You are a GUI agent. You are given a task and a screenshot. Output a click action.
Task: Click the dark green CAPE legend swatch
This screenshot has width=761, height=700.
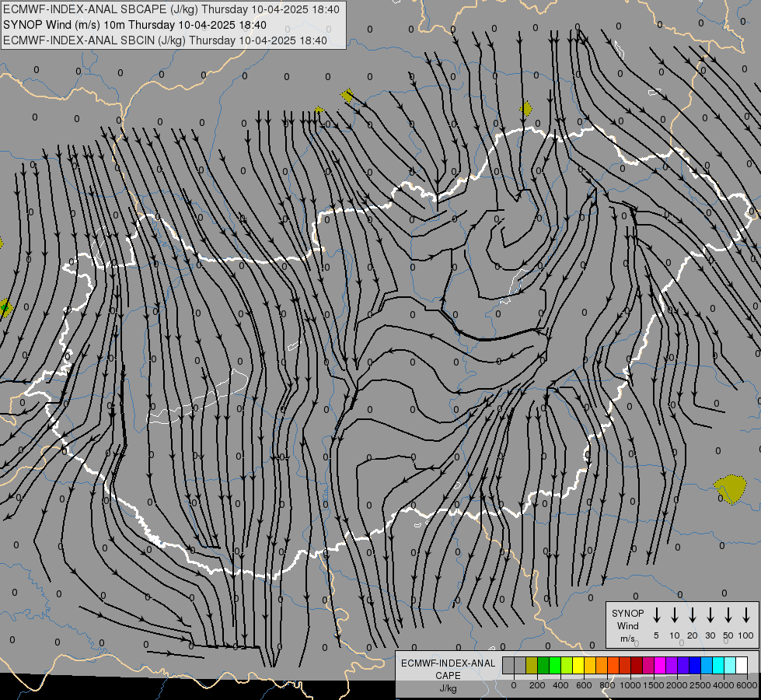coord(543,665)
